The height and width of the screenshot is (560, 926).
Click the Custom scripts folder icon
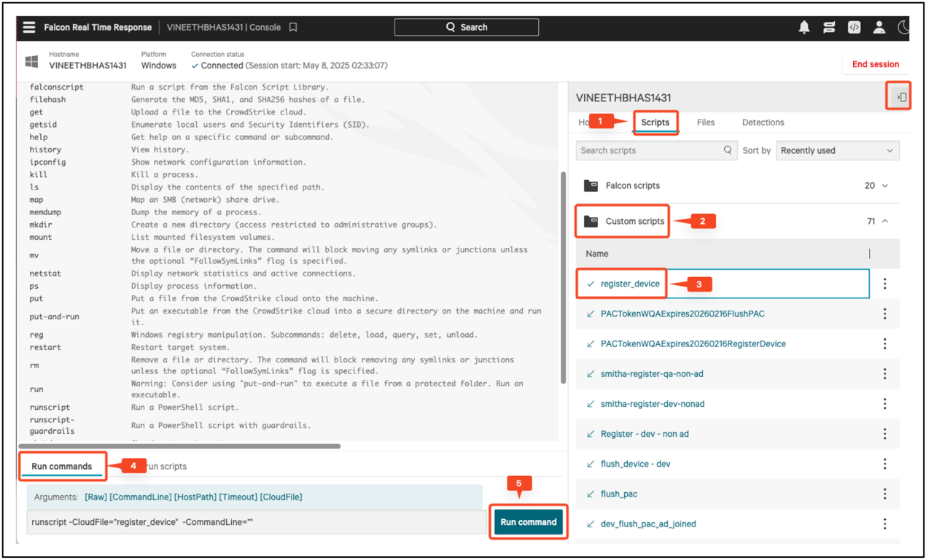click(x=591, y=221)
